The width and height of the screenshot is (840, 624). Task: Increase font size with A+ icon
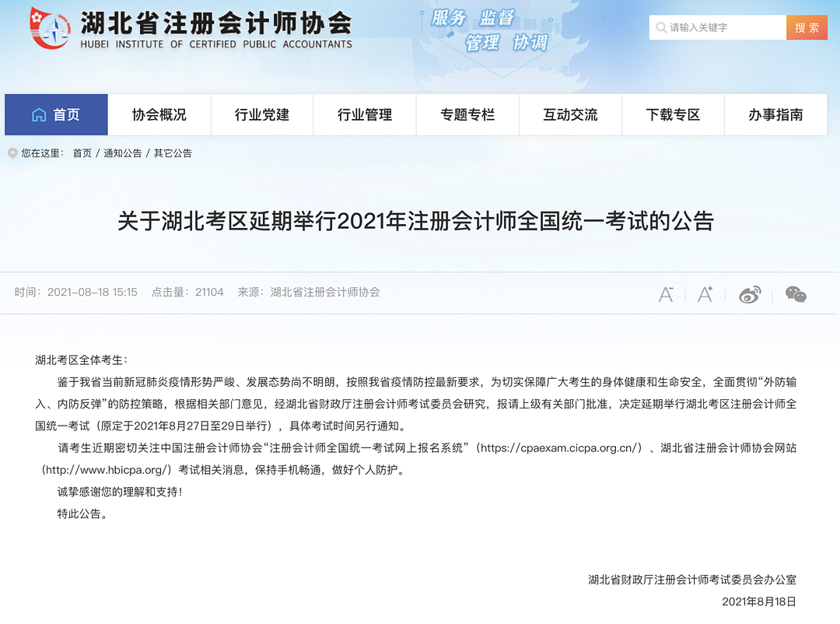pyautogui.click(x=705, y=294)
